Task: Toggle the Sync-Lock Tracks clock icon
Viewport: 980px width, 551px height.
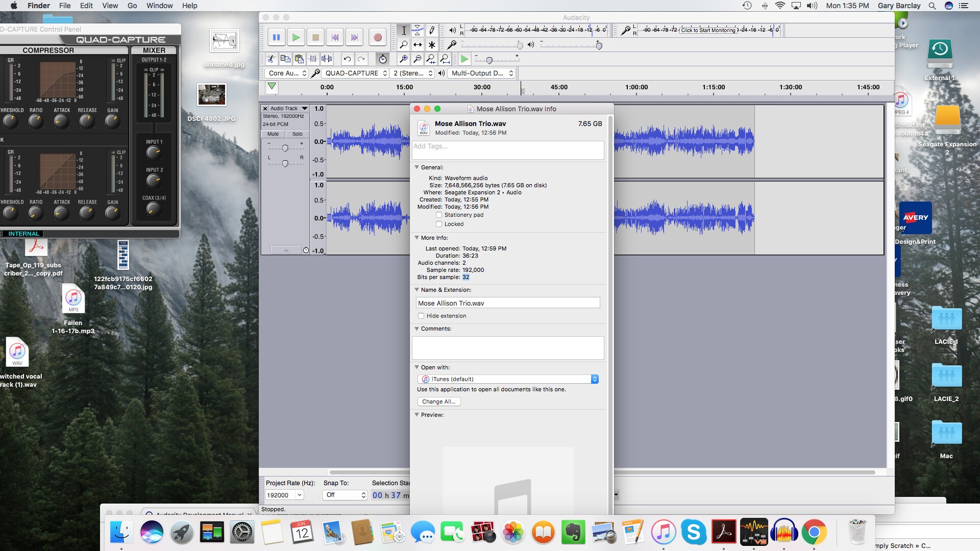Action: [x=383, y=59]
